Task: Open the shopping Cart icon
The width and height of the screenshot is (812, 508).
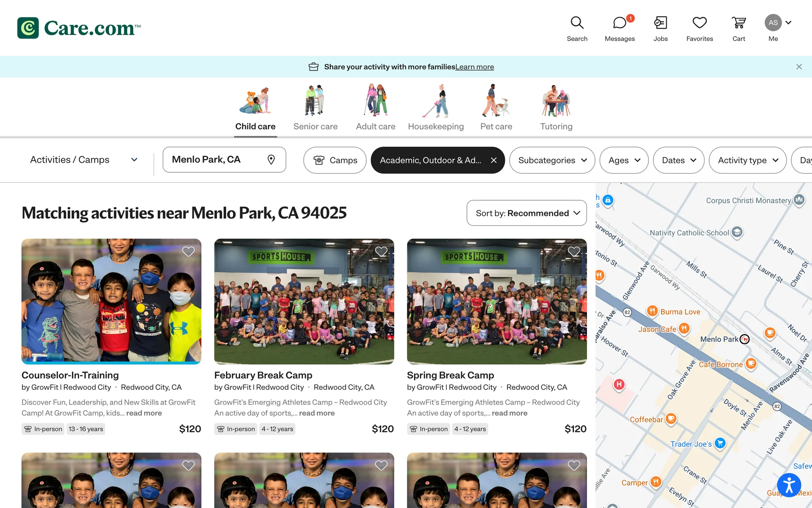Action: pos(738,23)
